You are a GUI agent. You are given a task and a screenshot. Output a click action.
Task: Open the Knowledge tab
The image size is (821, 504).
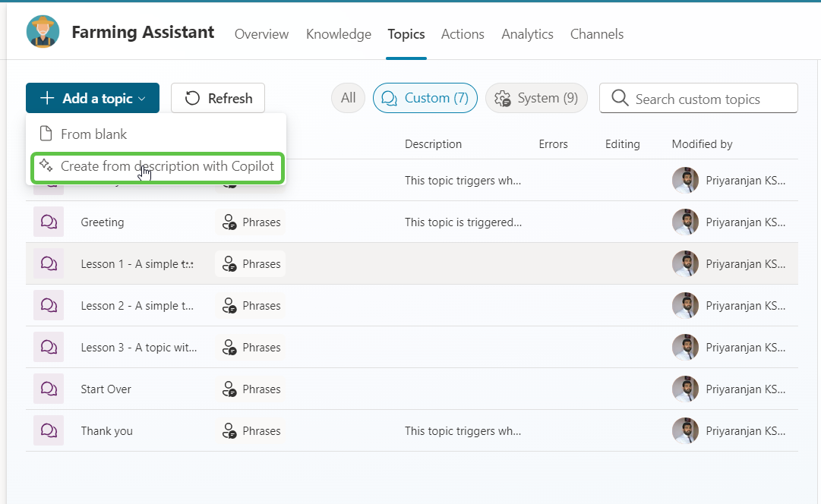(338, 34)
